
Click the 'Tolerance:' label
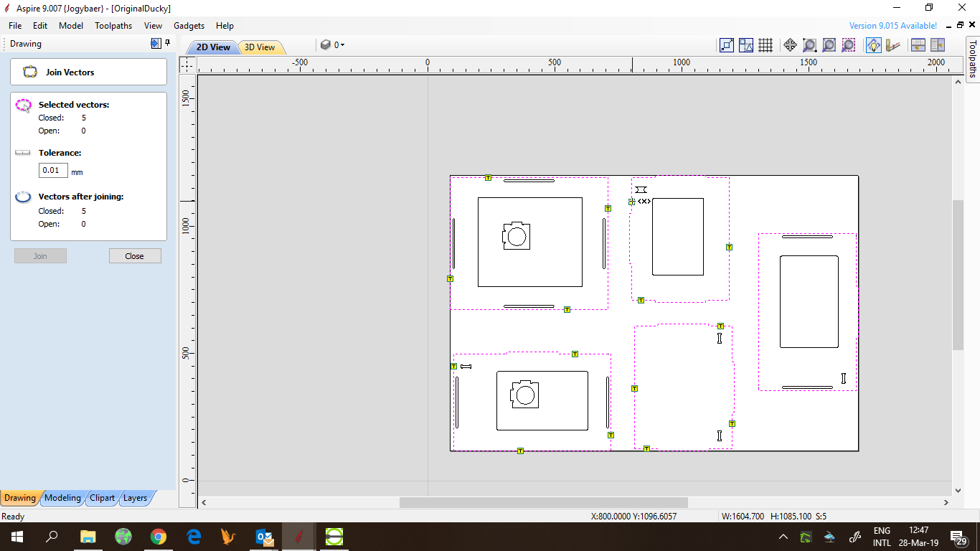[x=60, y=153]
